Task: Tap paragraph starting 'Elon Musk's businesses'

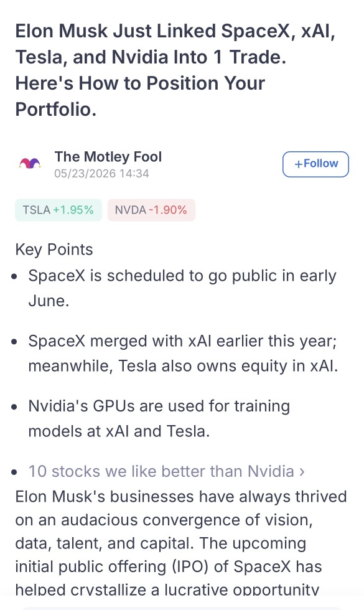Action: coord(181,543)
